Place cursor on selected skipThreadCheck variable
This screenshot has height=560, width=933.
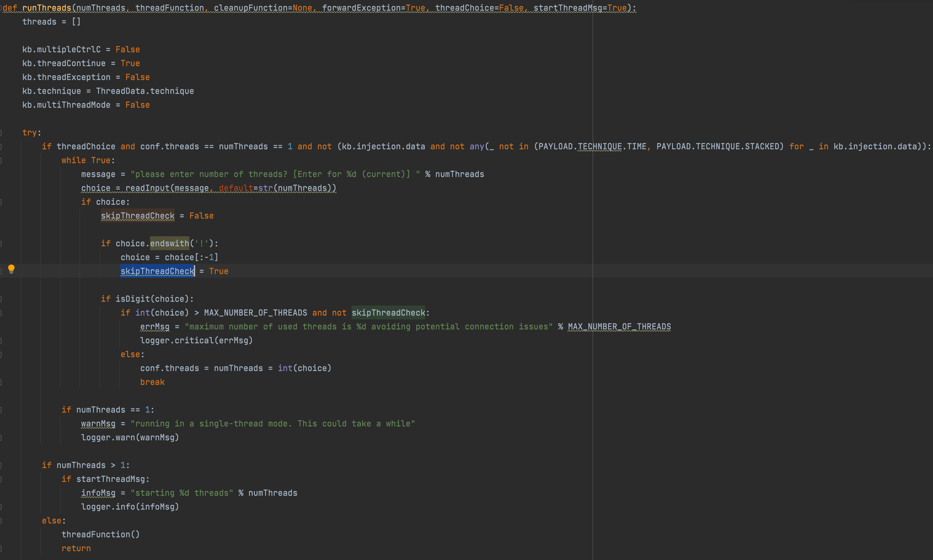pyautogui.click(x=157, y=271)
